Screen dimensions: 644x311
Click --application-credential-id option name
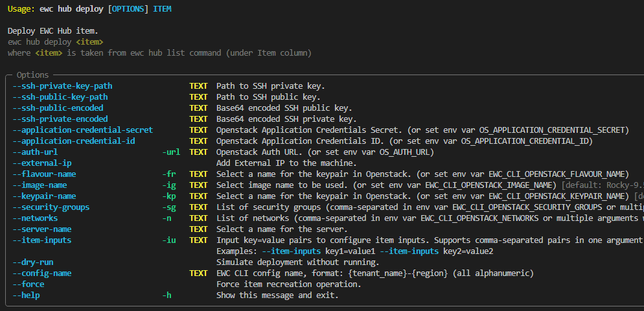click(74, 141)
